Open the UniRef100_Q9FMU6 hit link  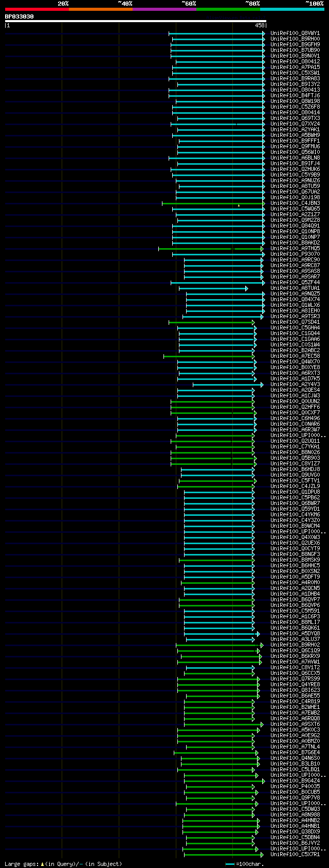(x=295, y=147)
